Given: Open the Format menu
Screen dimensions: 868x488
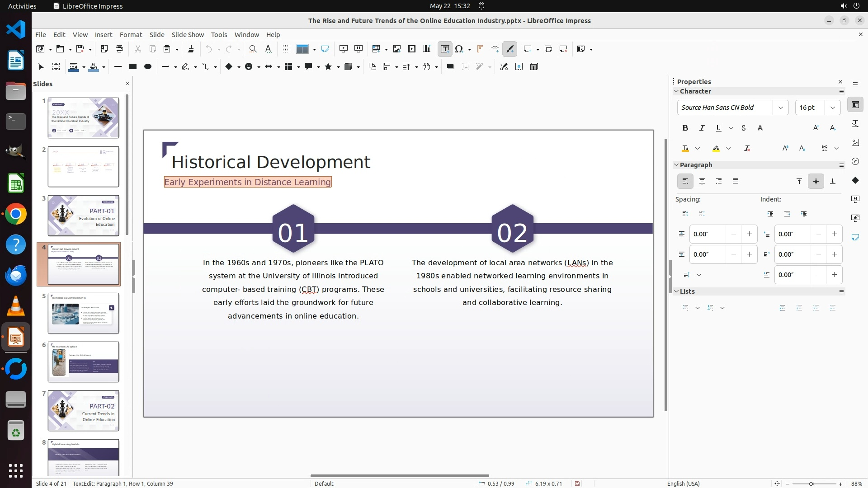Looking at the screenshot, I should tap(131, 34).
